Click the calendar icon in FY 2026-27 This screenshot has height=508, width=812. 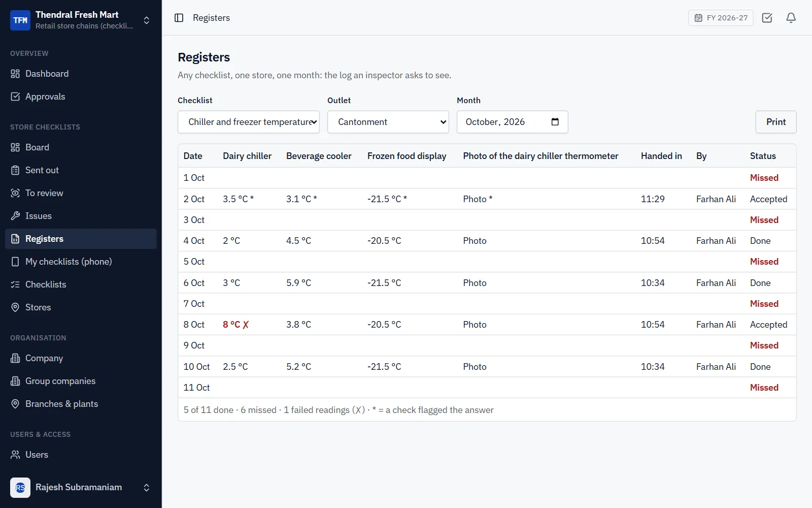(698, 18)
